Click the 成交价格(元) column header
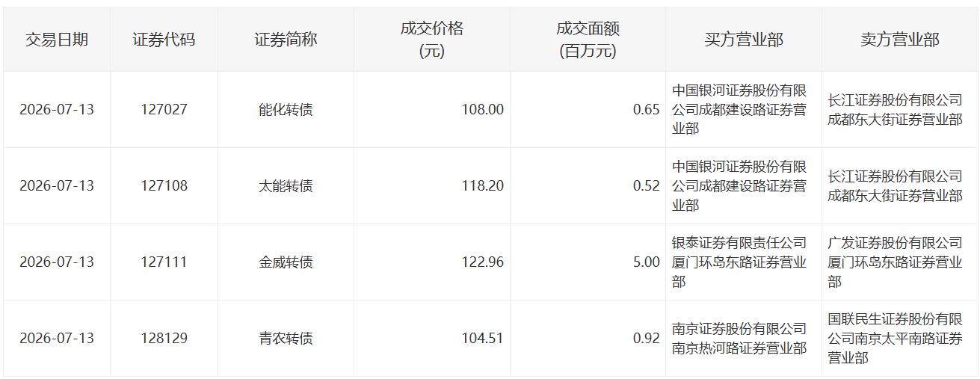Image resolution: width=980 pixels, height=379 pixels. click(432, 40)
